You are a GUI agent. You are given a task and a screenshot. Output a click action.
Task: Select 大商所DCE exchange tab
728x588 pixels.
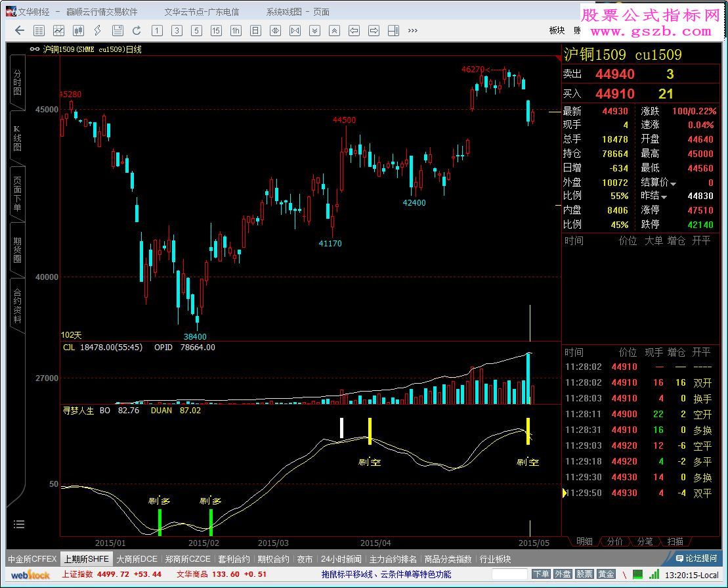(x=137, y=558)
